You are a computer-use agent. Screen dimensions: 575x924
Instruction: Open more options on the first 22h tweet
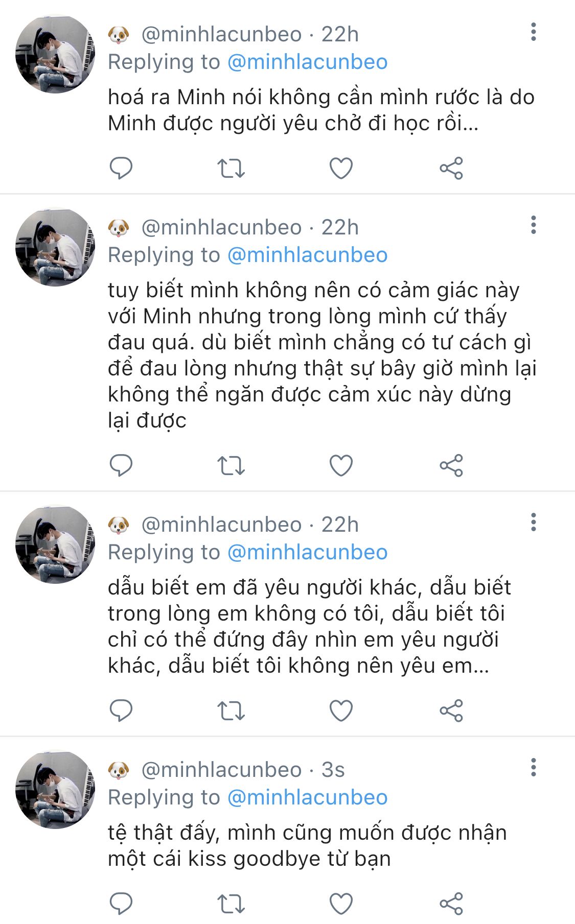[x=534, y=32]
